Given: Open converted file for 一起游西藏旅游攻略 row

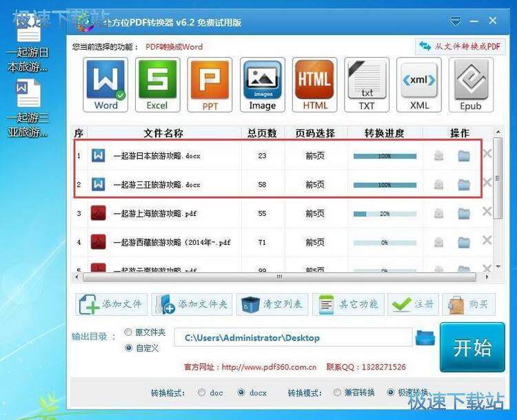Looking at the screenshot, I should [438, 242].
